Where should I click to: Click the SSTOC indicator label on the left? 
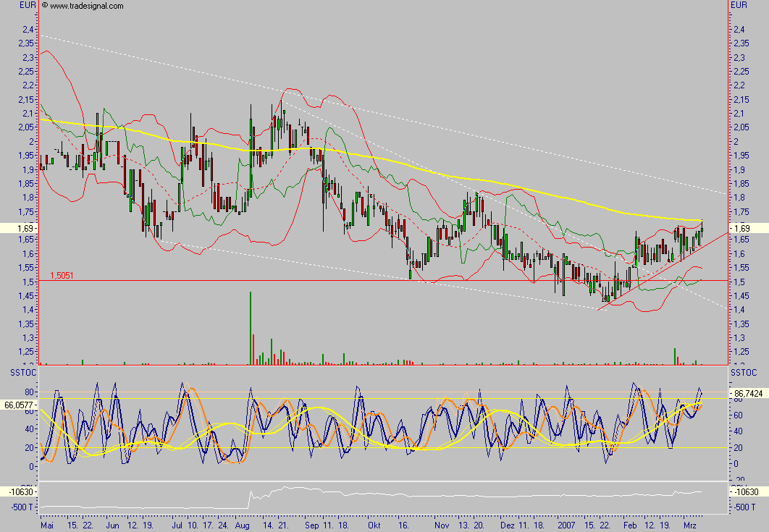(x=17, y=372)
